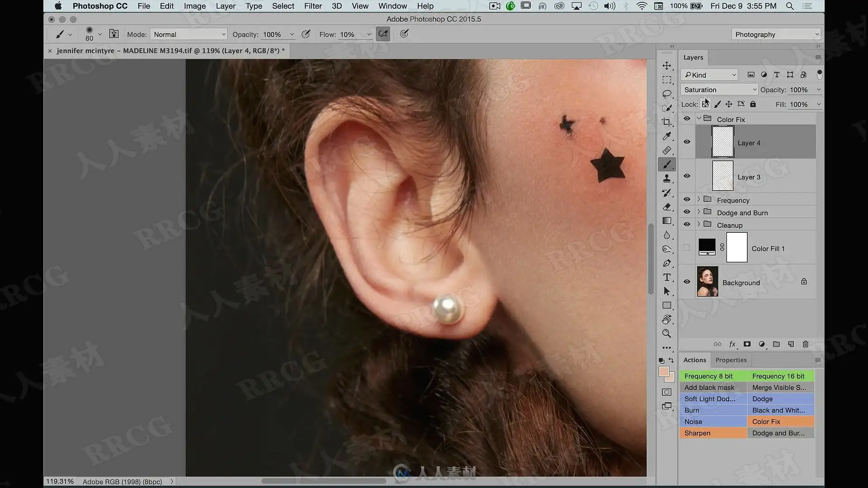
Task: Click the Delete layer trash icon
Action: pyautogui.click(x=805, y=344)
